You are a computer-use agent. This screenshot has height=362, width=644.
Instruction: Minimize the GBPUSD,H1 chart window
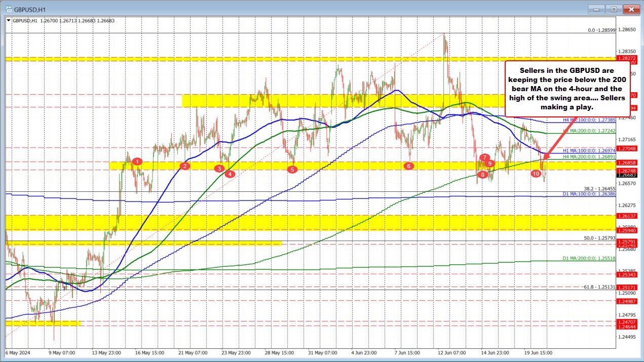point(596,9)
